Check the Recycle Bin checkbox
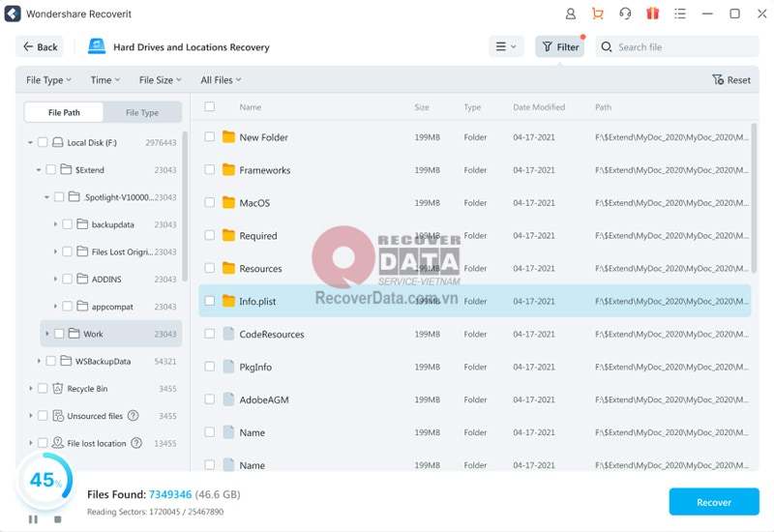Viewport: 774px width, 532px height. click(x=43, y=389)
